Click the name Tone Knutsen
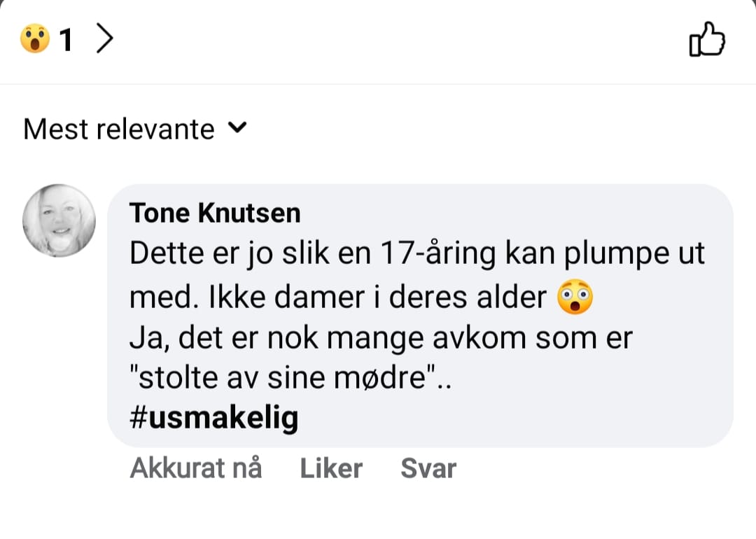This screenshot has width=756, height=539. click(215, 213)
